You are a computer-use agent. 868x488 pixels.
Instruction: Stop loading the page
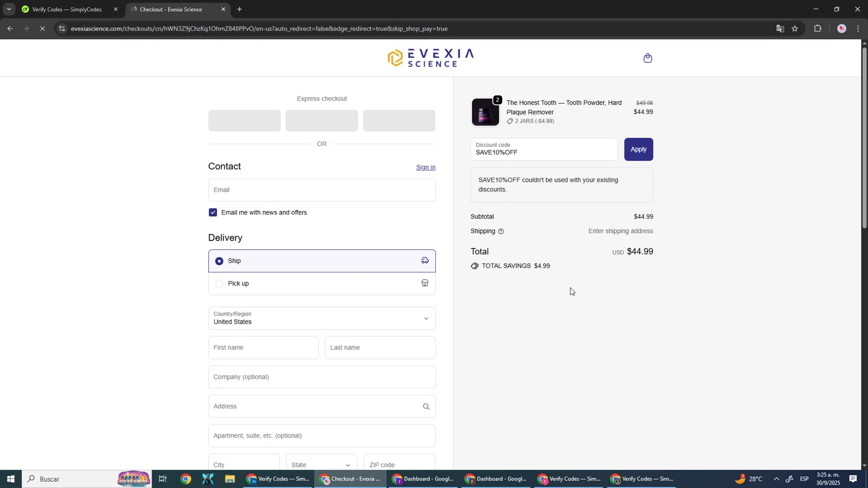click(x=42, y=28)
